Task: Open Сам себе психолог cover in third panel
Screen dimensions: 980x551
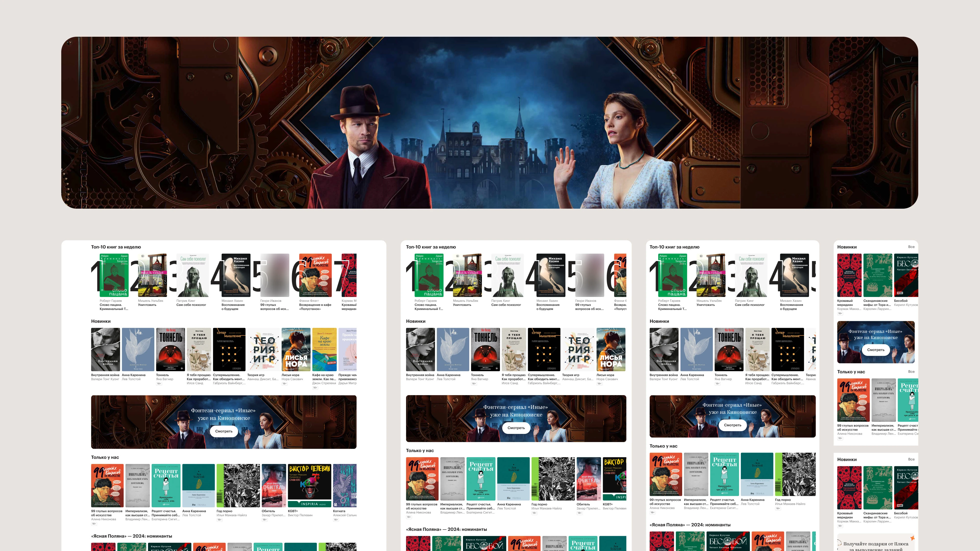Action: (x=751, y=275)
